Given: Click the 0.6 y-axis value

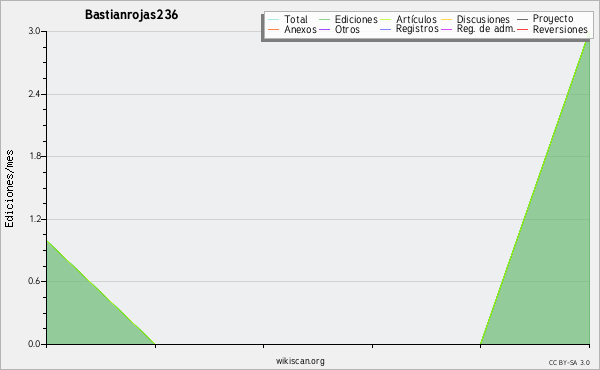Looking at the screenshot, I should 34,281.
